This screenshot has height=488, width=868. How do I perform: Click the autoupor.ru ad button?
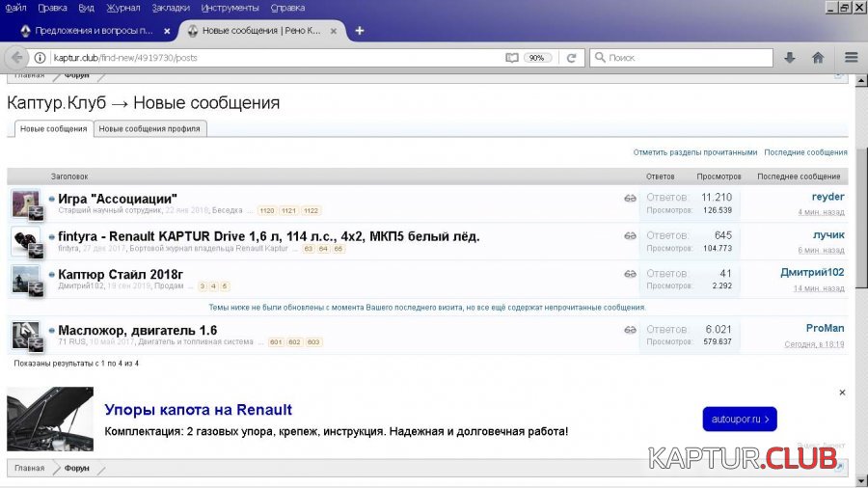(x=740, y=419)
